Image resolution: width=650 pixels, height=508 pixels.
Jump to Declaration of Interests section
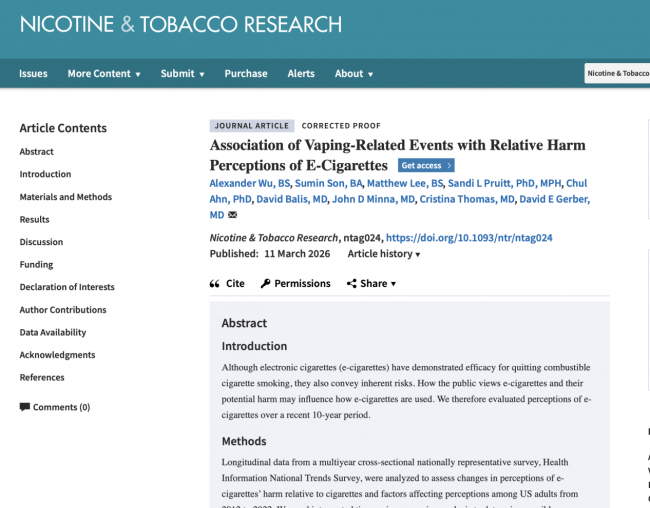pos(66,287)
